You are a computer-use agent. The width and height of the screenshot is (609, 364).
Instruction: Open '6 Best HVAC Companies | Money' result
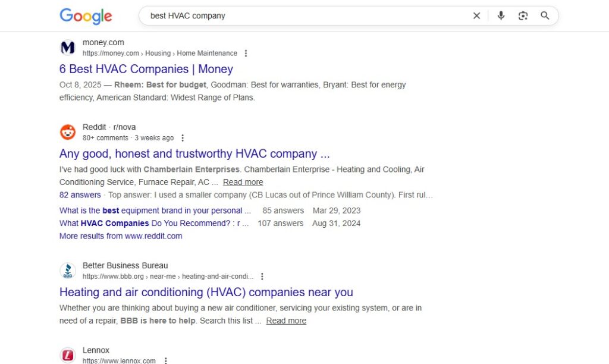(x=146, y=69)
